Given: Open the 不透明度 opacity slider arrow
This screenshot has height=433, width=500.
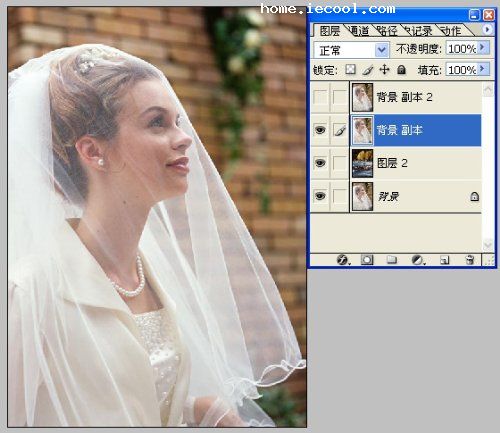Looking at the screenshot, I should click(482, 48).
